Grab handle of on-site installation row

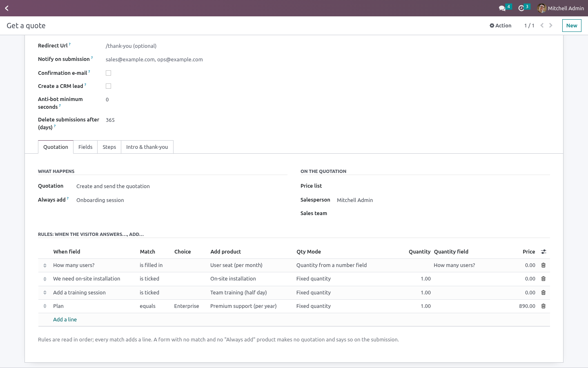click(x=45, y=279)
